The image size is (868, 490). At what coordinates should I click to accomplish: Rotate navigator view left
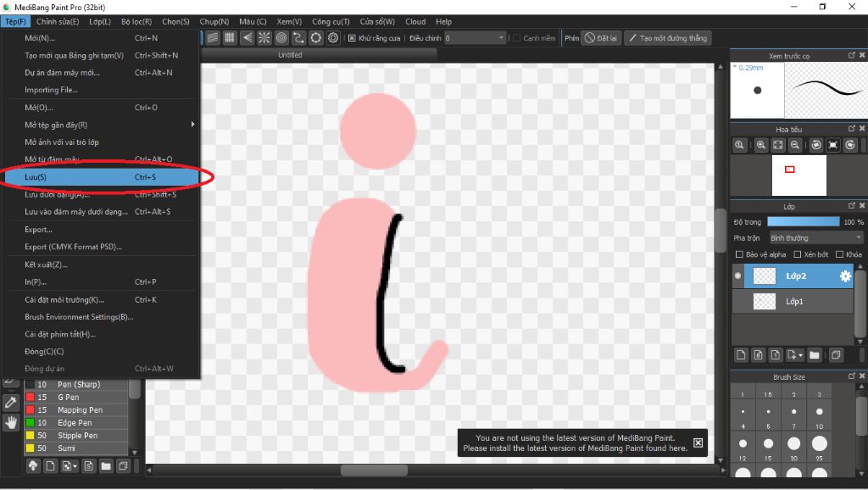coord(816,145)
